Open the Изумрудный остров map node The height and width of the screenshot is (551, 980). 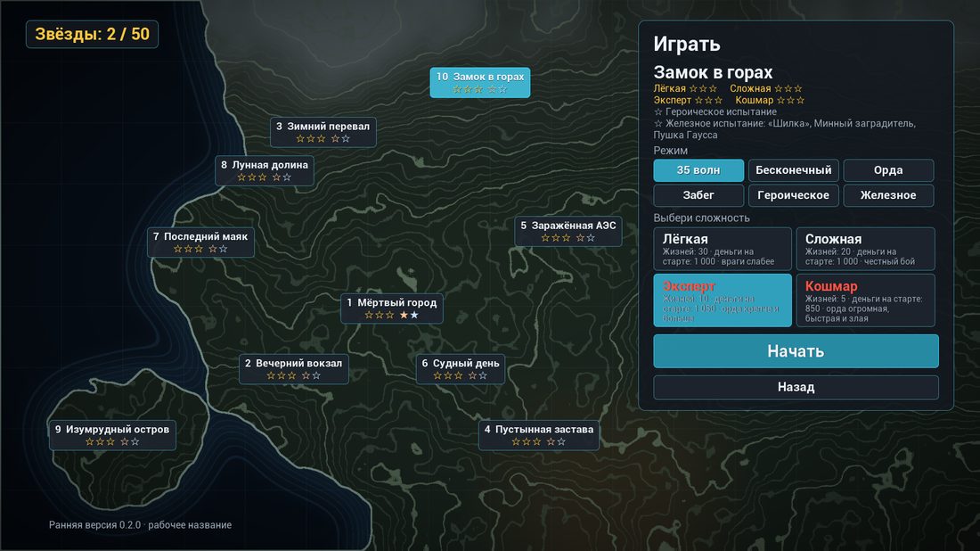pos(112,435)
